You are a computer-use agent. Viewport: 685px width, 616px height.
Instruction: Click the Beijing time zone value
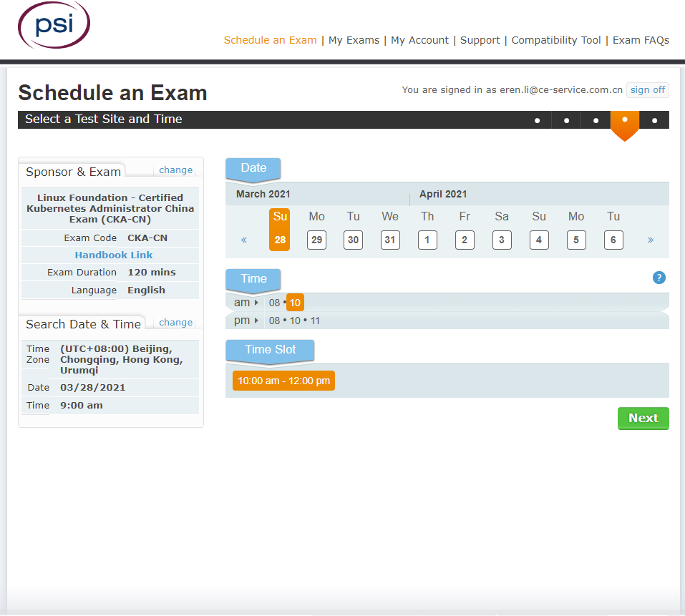click(122, 359)
